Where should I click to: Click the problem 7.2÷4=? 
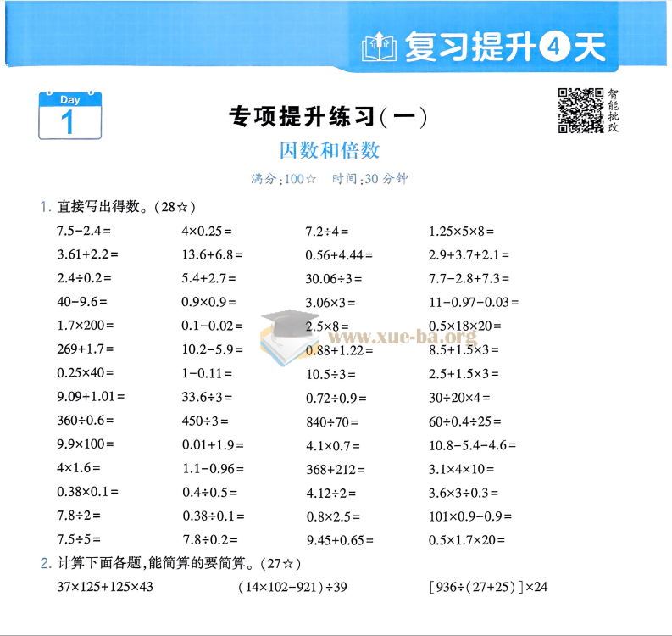point(326,232)
